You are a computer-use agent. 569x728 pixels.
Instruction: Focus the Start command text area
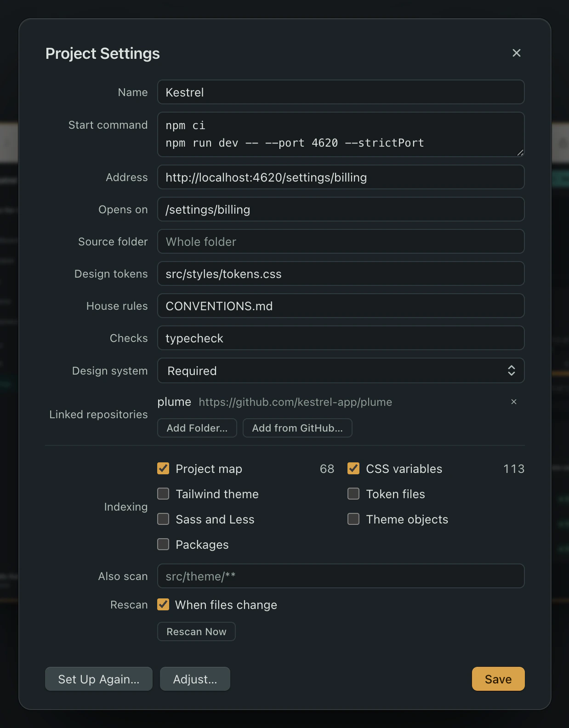pos(341,134)
